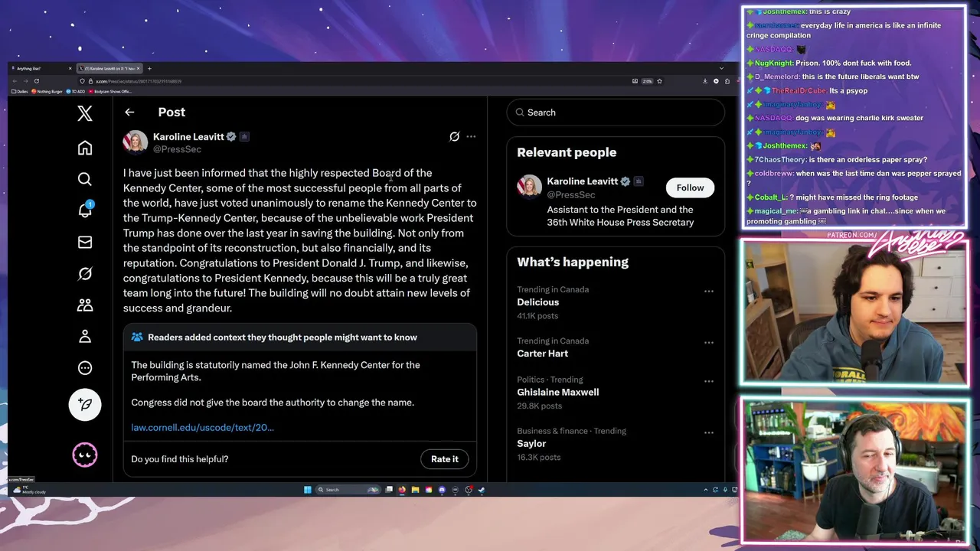Switch to the Anything Else browser tab
This screenshot has width=980, height=551.
41,69
